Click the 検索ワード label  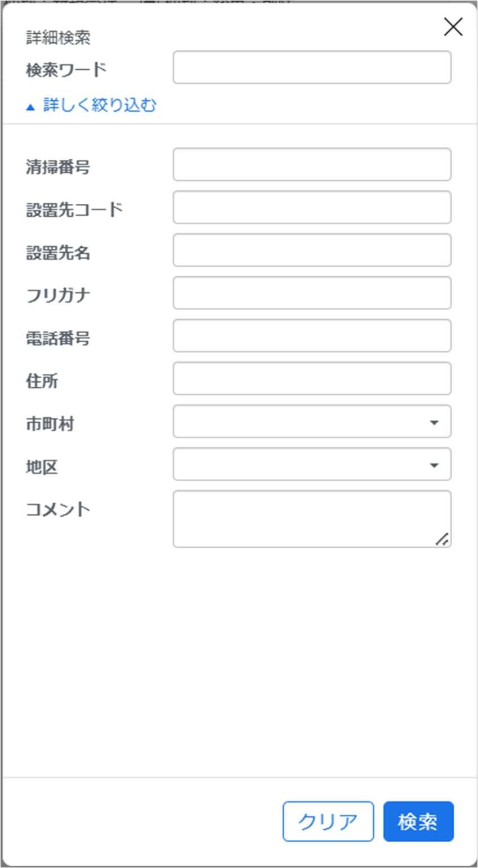(x=66, y=70)
